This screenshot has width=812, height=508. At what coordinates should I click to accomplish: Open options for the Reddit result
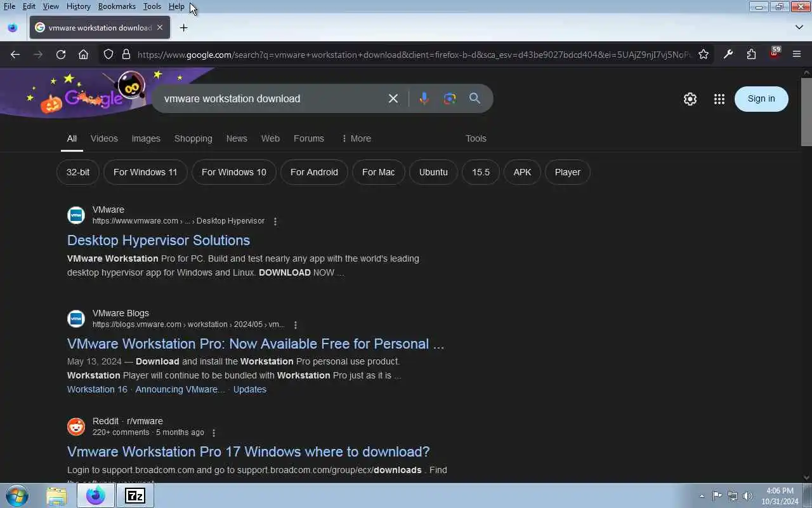pos(214,433)
